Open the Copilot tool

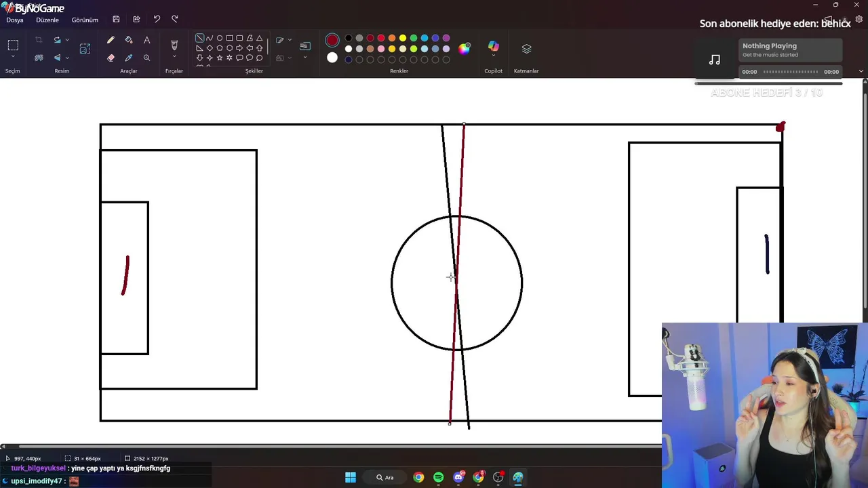click(493, 46)
